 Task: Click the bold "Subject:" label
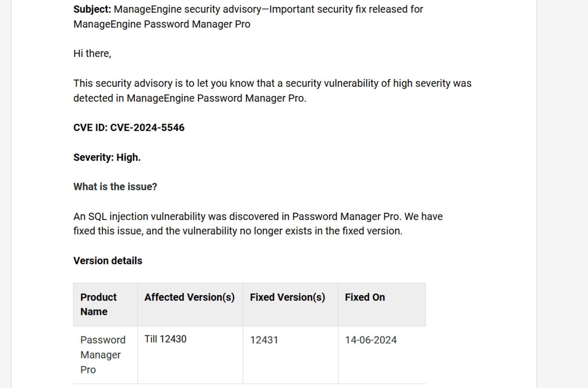[x=92, y=9]
